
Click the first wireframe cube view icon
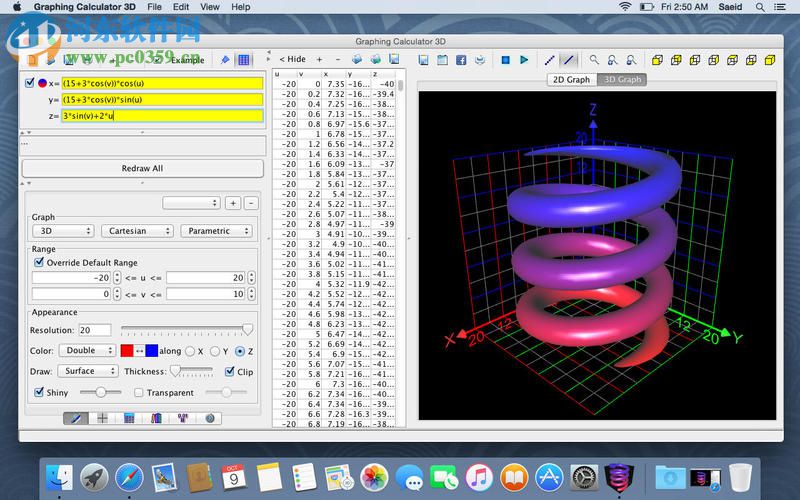pyautogui.click(x=657, y=60)
